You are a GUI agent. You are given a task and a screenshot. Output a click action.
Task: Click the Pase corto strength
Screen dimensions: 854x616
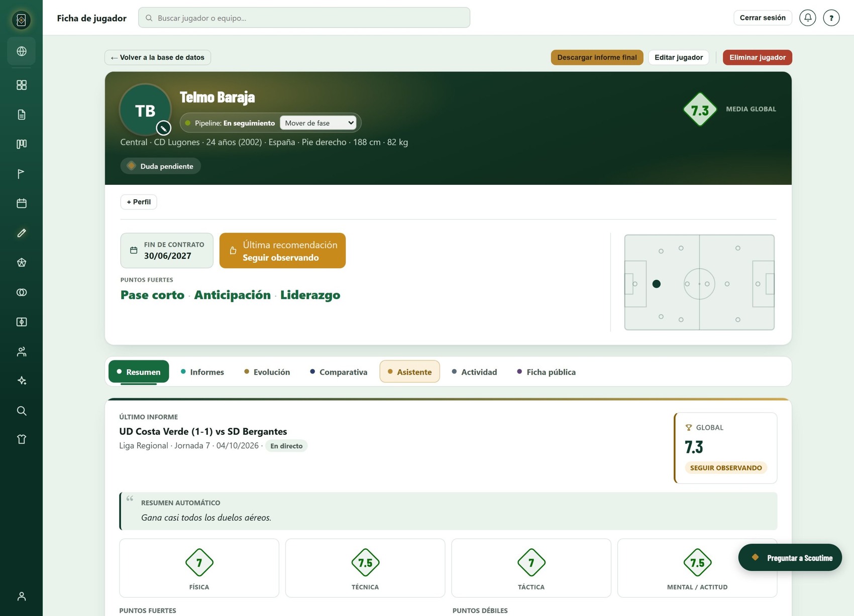pyautogui.click(x=152, y=295)
